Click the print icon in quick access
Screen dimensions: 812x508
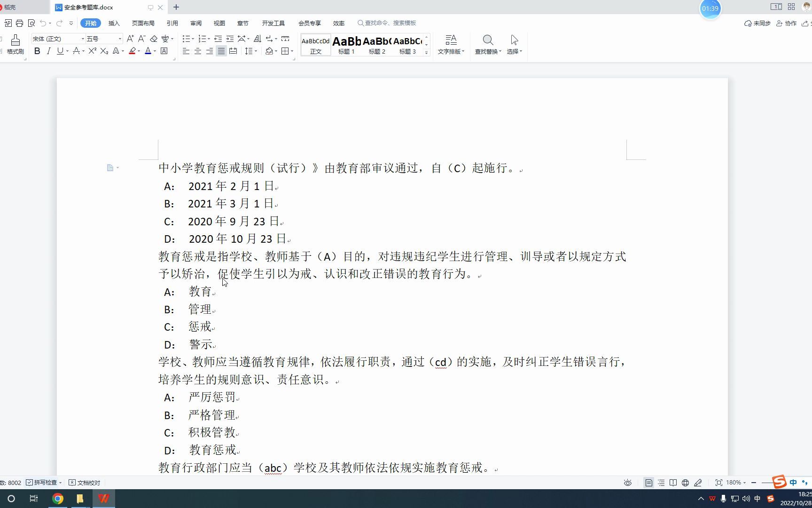[x=19, y=23]
